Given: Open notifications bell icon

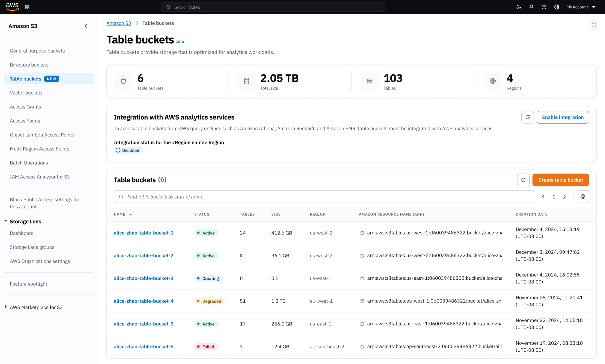Looking at the screenshot, I should [x=531, y=7].
